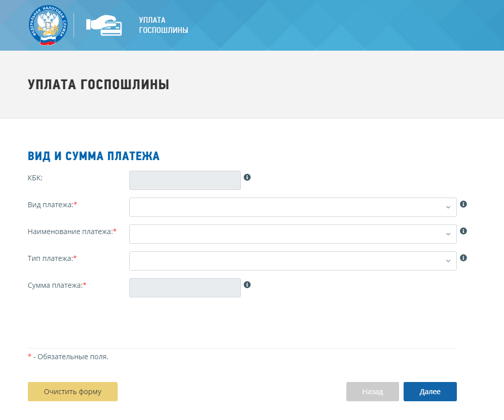Open info tooltip next to КБК field

click(x=247, y=177)
